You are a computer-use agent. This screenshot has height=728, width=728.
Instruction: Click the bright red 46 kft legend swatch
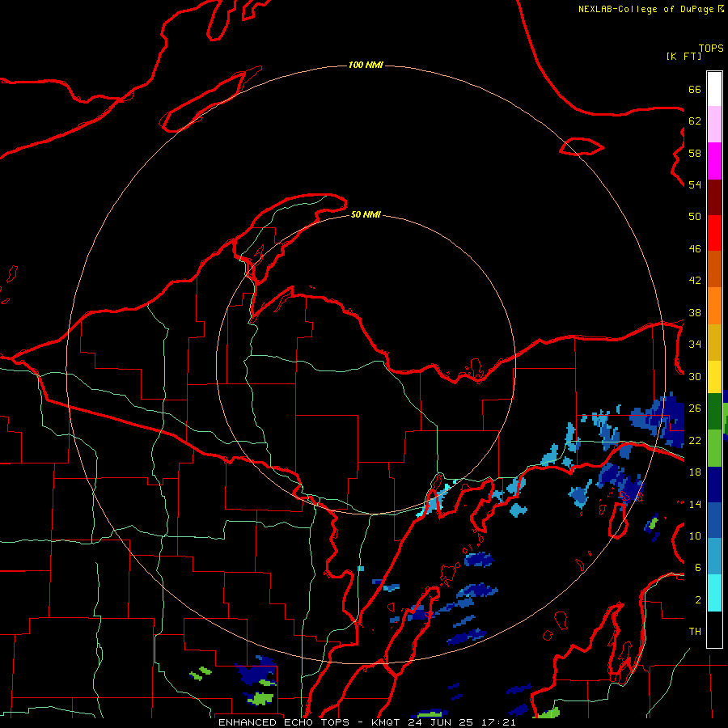714,233
